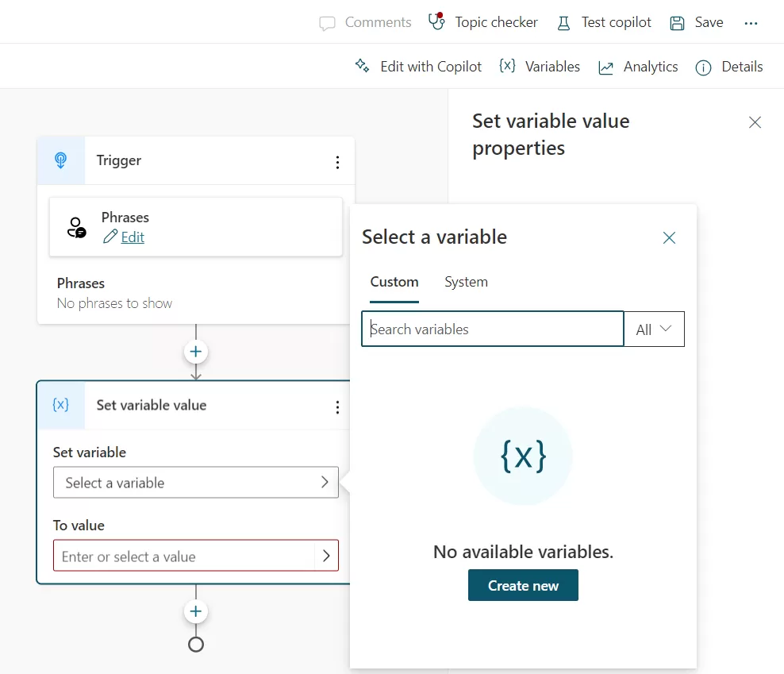Add node below the Trigger
The image size is (784, 674).
pyautogui.click(x=196, y=352)
